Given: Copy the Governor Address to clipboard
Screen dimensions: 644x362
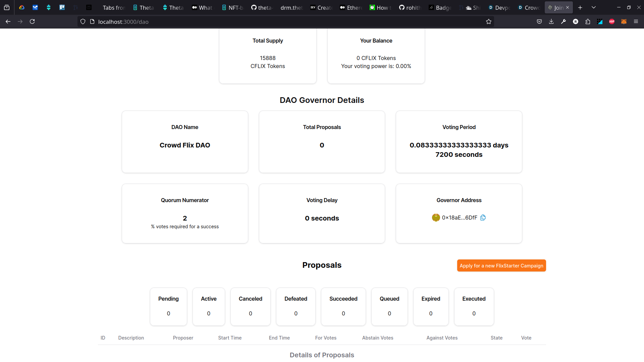Looking at the screenshot, I should click(483, 218).
